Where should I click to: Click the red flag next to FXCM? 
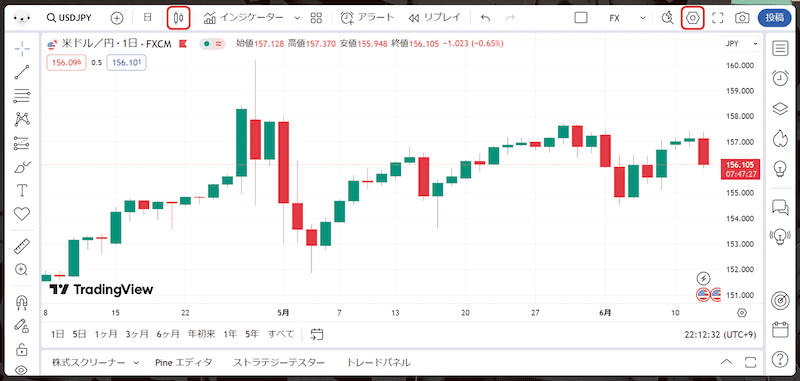pyautogui.click(x=183, y=44)
